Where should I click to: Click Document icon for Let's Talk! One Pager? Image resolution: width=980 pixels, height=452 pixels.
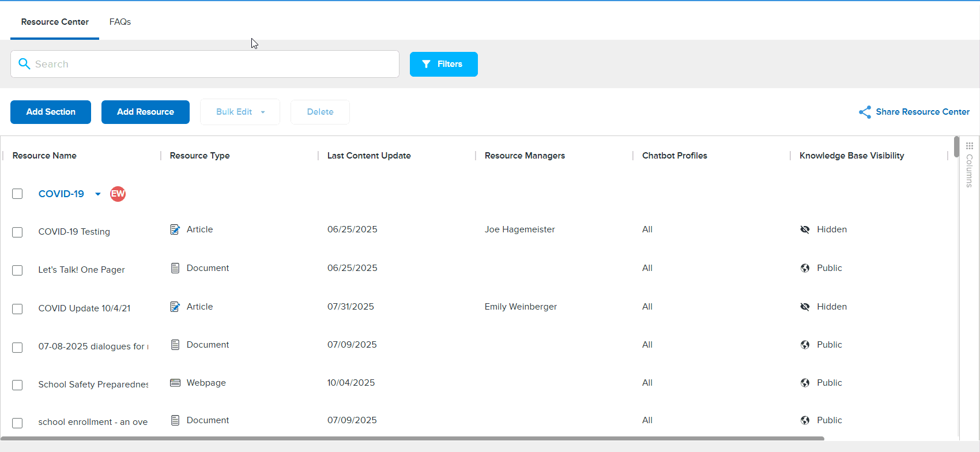click(175, 268)
